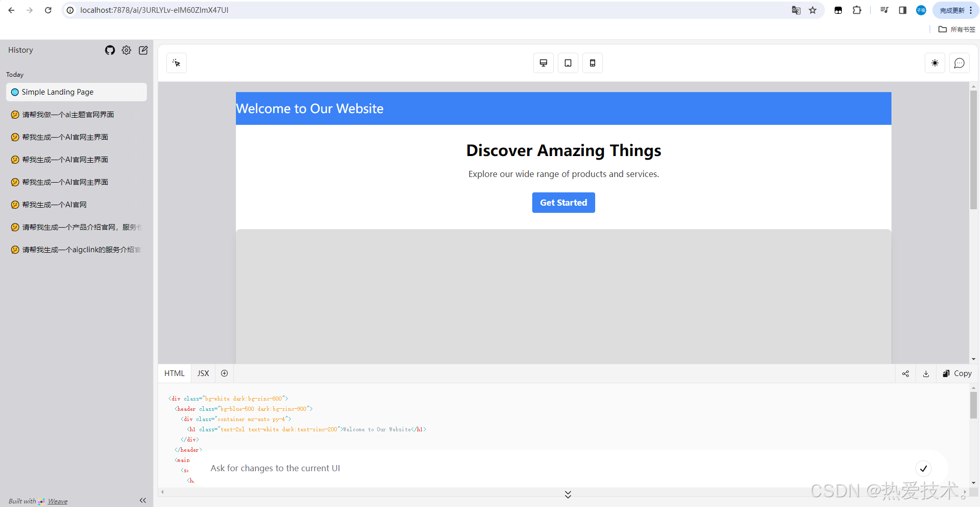Open sidebar settings gear icon

126,50
